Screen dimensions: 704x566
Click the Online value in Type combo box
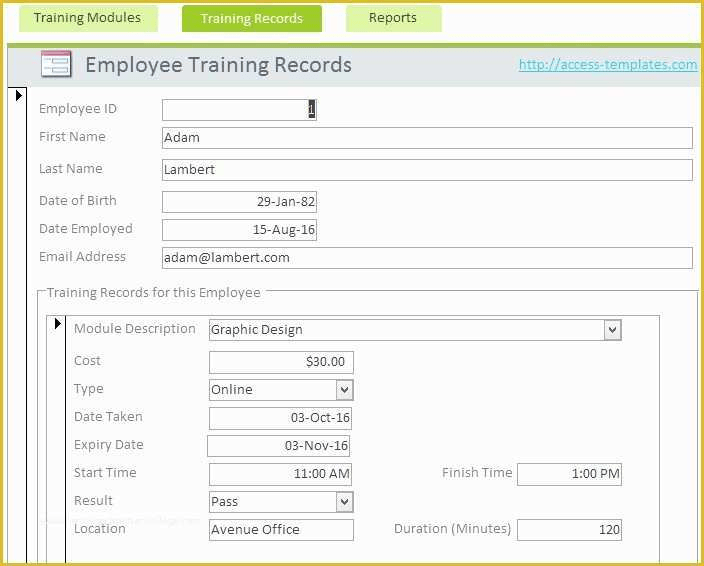(x=232, y=390)
